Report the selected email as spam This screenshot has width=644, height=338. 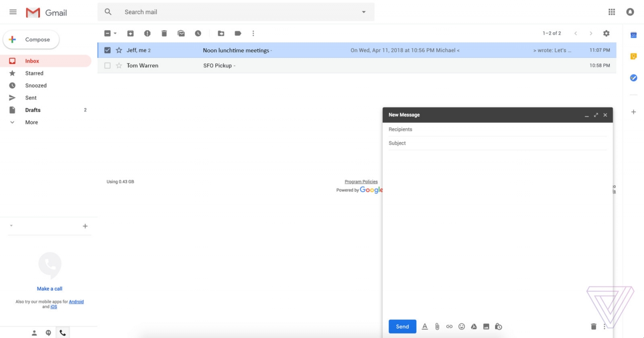point(147,33)
